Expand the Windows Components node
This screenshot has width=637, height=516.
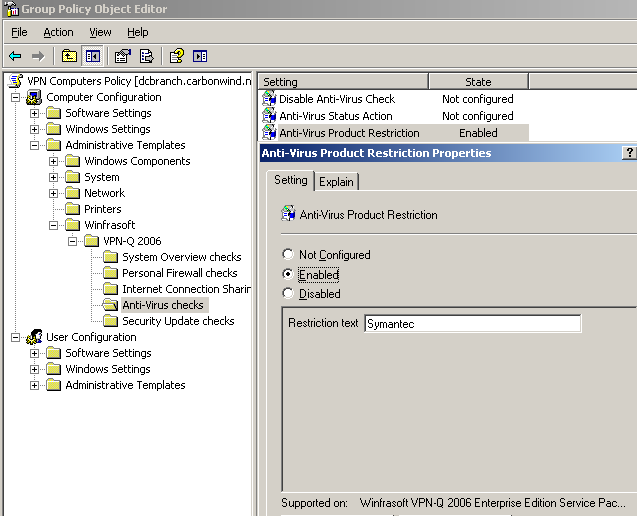[x=54, y=161]
